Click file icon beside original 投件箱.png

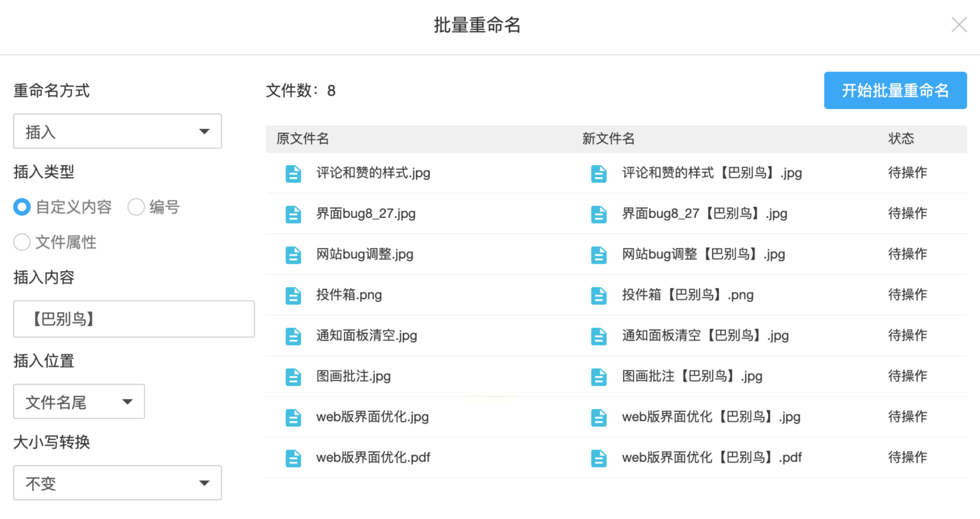pos(293,295)
